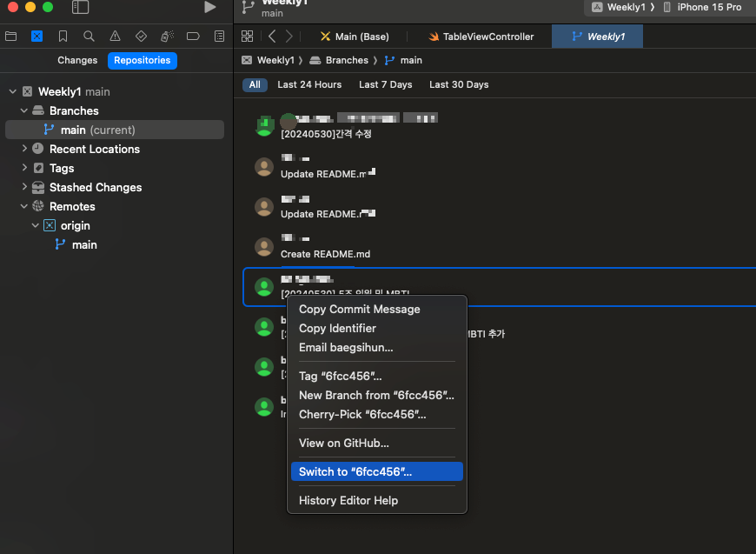
Task: Toggle the navigator sidebar visibility
Action: pos(80,7)
